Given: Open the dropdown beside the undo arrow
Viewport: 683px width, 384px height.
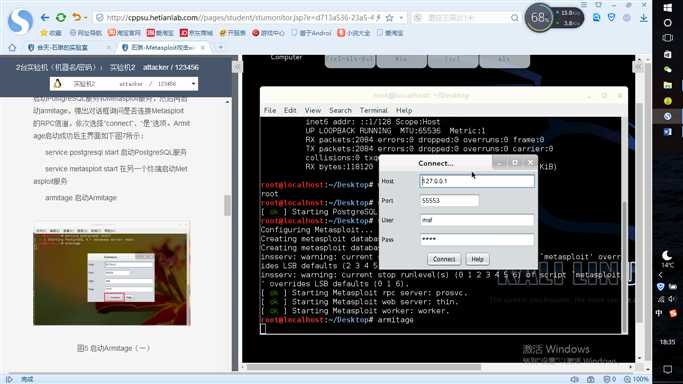Looking at the screenshot, I should [x=85, y=18].
